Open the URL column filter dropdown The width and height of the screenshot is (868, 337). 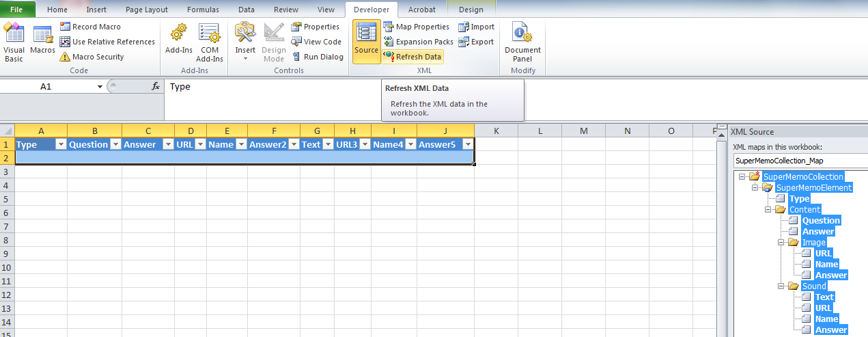pyautogui.click(x=199, y=144)
